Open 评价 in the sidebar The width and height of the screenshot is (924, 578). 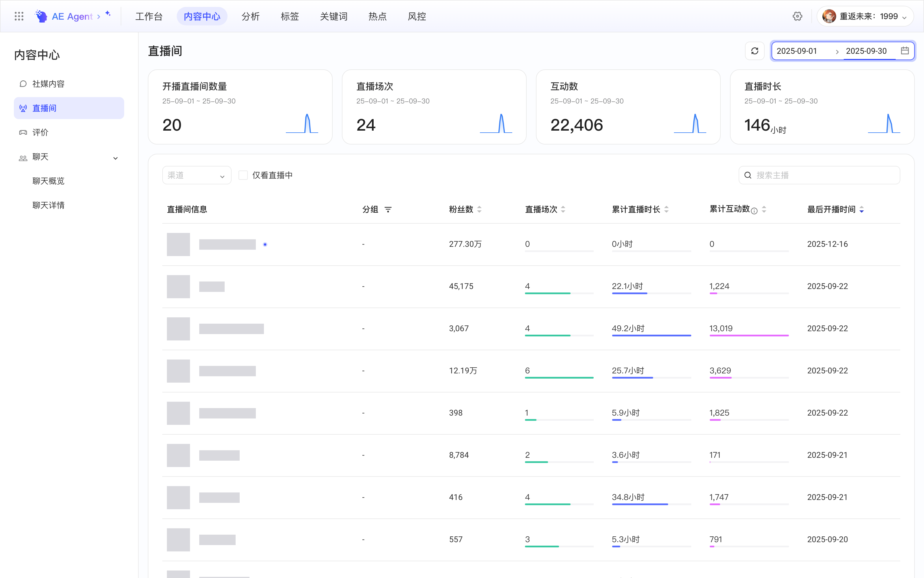(69, 132)
